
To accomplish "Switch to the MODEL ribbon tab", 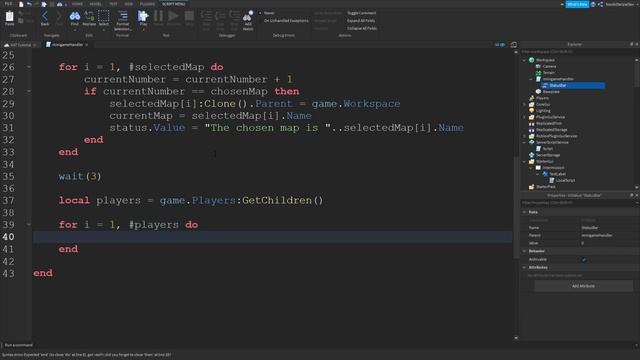I will 96,4.
